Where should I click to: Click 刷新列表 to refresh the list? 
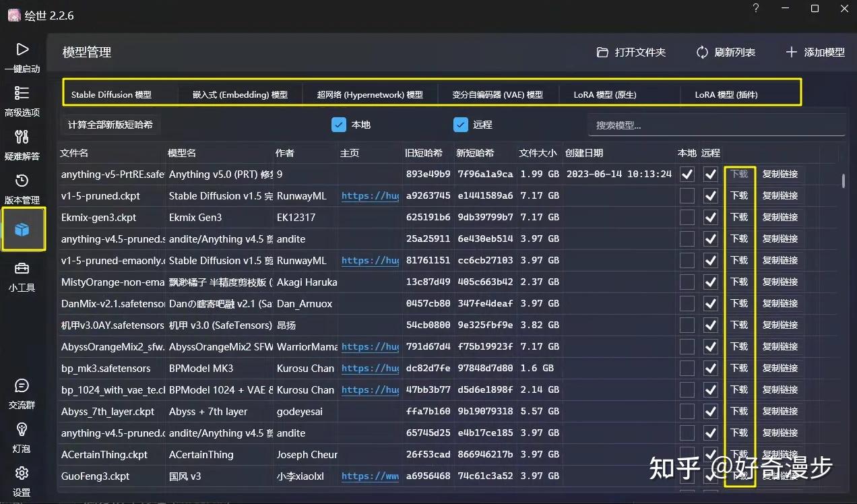coord(726,52)
